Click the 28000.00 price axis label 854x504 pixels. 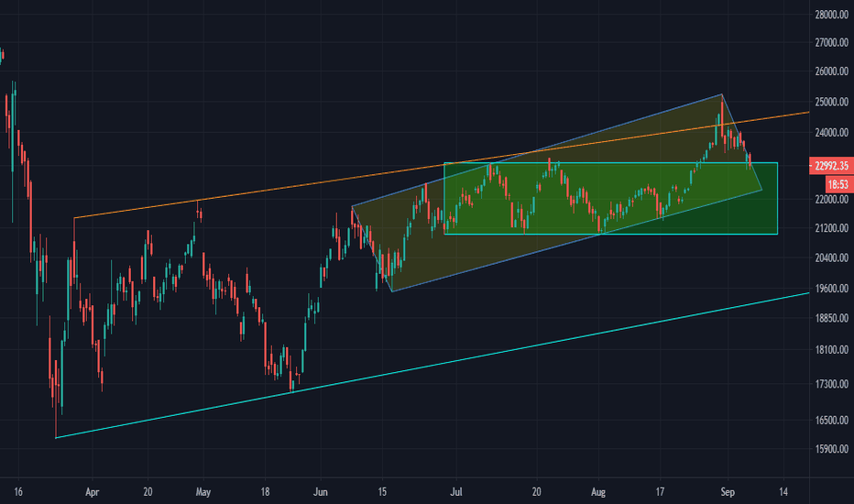[831, 15]
